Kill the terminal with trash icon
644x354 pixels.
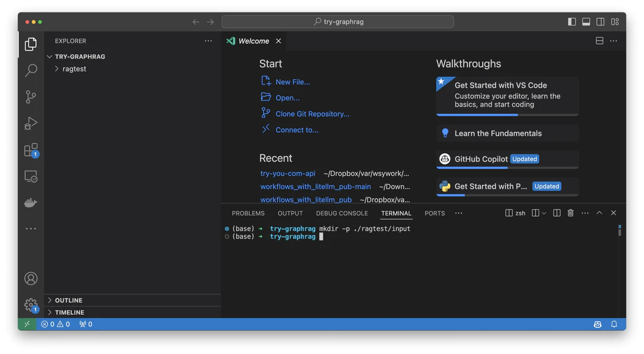[570, 213]
